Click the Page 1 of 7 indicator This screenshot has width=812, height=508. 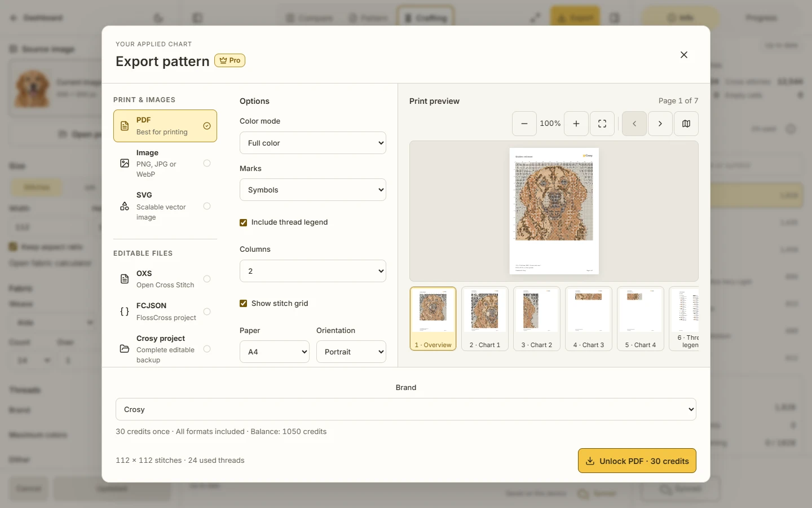(x=678, y=100)
